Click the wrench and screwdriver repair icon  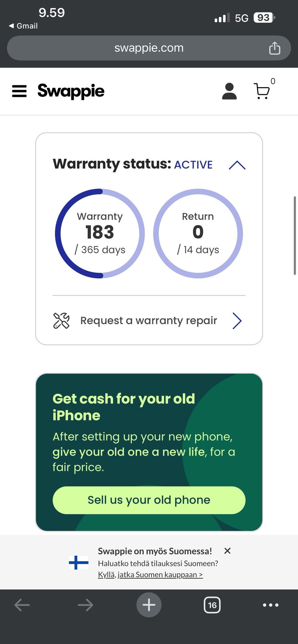pos(61,321)
